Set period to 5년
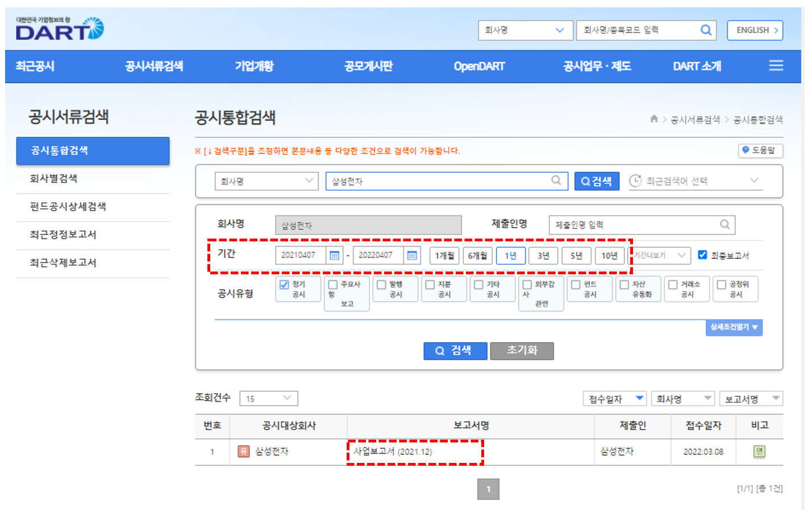Screen dimensions: 812x518 [576, 256]
